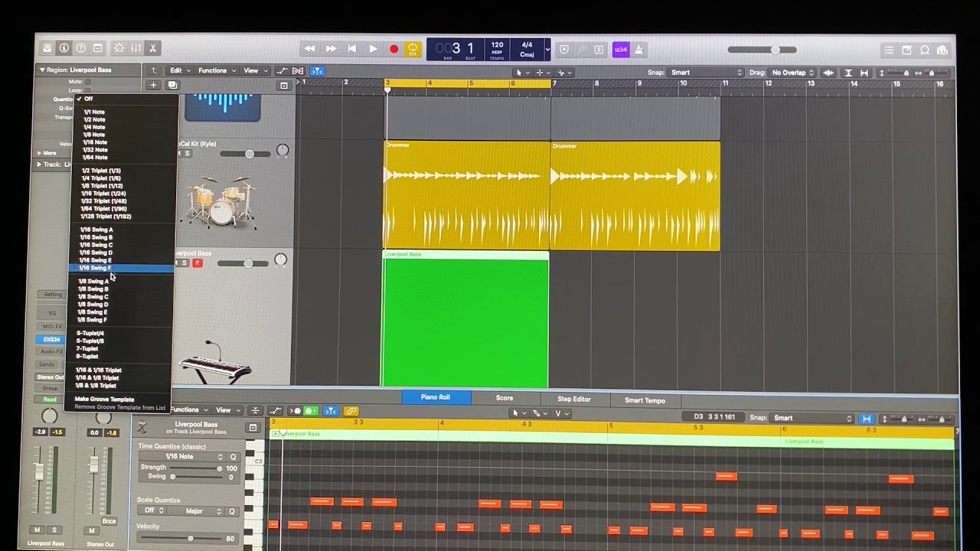Go to beginning of project

pos(352,49)
